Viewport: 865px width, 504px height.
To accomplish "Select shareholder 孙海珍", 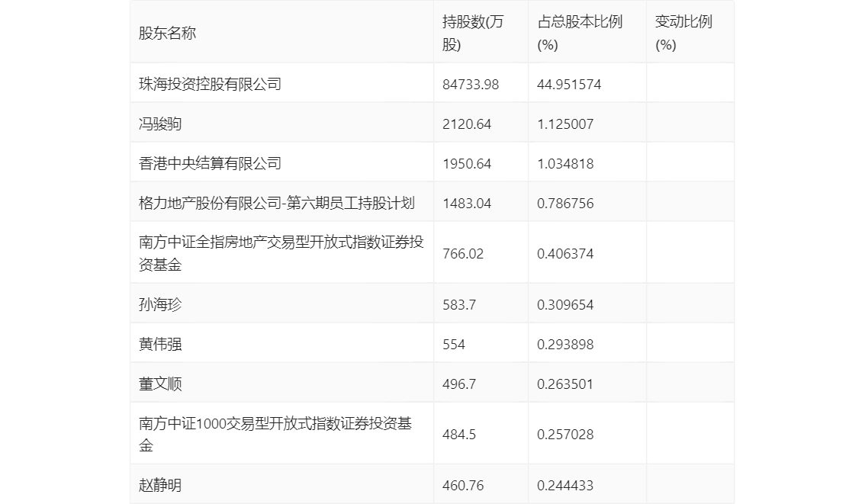I will tap(160, 304).
